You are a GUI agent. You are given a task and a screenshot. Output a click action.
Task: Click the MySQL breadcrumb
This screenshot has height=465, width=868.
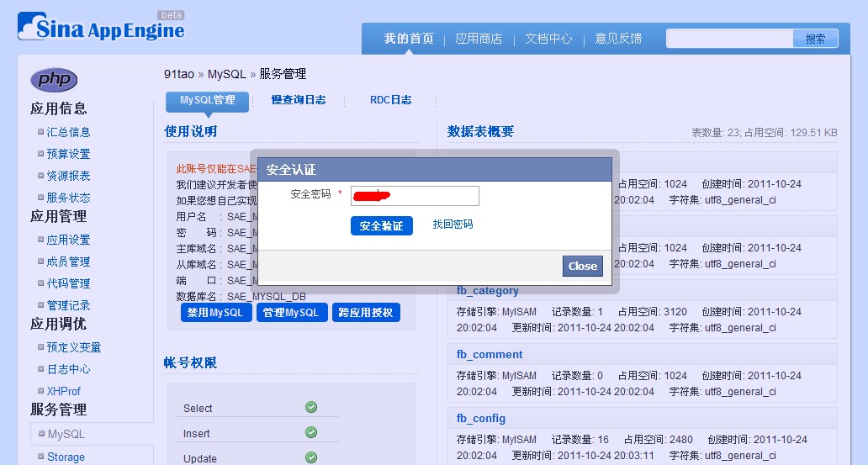click(x=226, y=74)
